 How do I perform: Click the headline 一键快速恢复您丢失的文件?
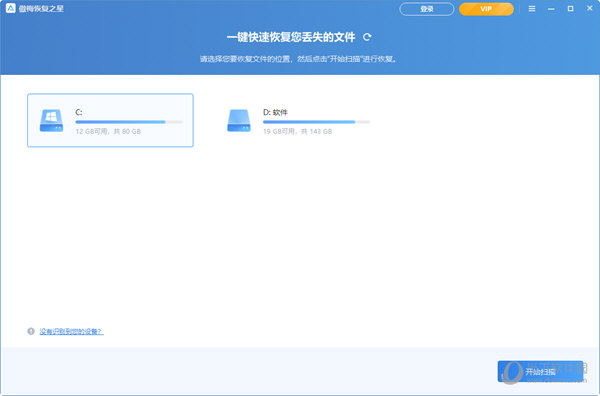pos(291,37)
